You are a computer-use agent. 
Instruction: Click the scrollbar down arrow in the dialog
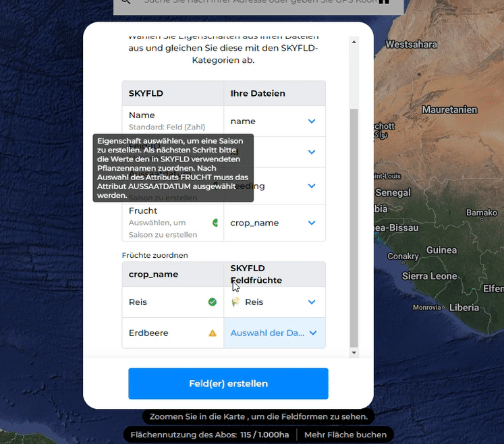point(354,353)
